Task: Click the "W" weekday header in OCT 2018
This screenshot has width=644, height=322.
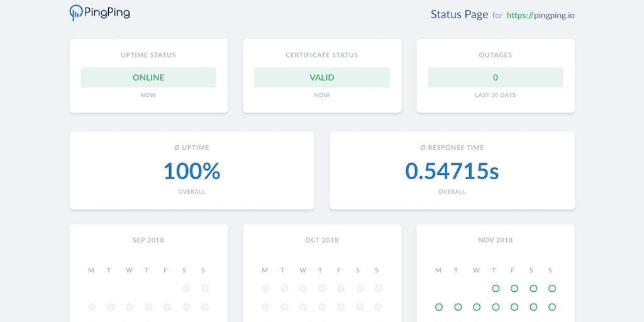Action: [303, 270]
